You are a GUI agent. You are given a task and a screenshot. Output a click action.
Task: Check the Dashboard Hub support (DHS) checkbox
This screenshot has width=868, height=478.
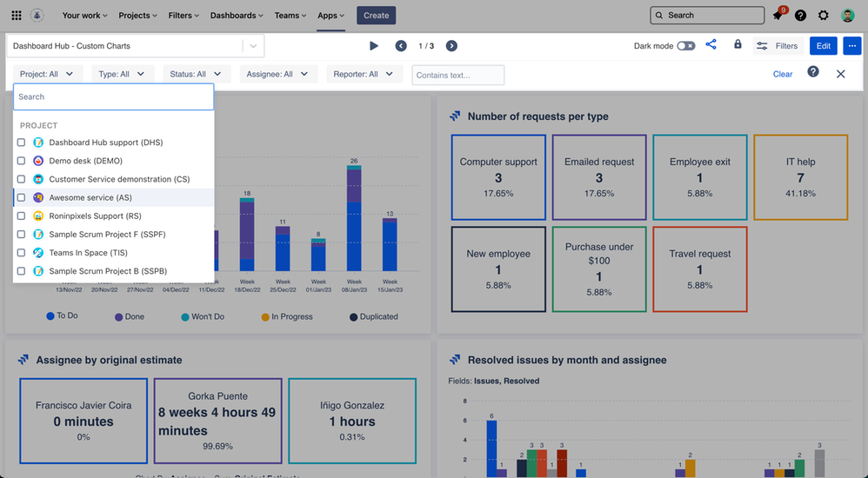22,143
